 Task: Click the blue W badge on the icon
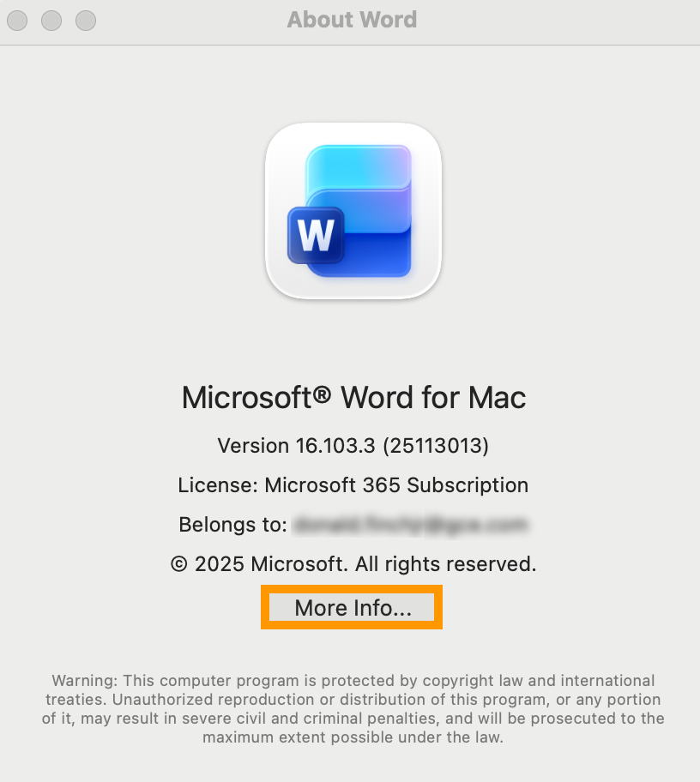coord(316,235)
